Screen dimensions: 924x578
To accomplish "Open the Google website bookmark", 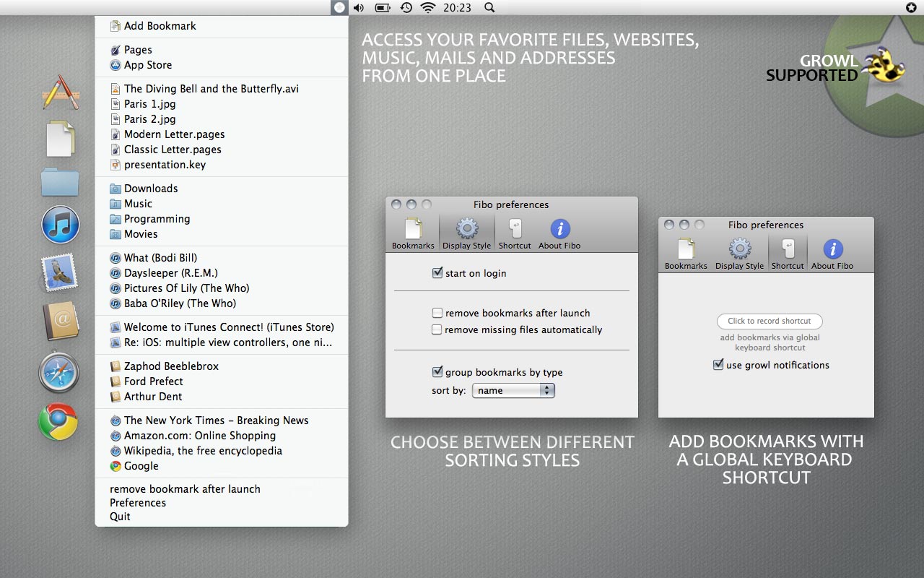I will [x=222, y=466].
